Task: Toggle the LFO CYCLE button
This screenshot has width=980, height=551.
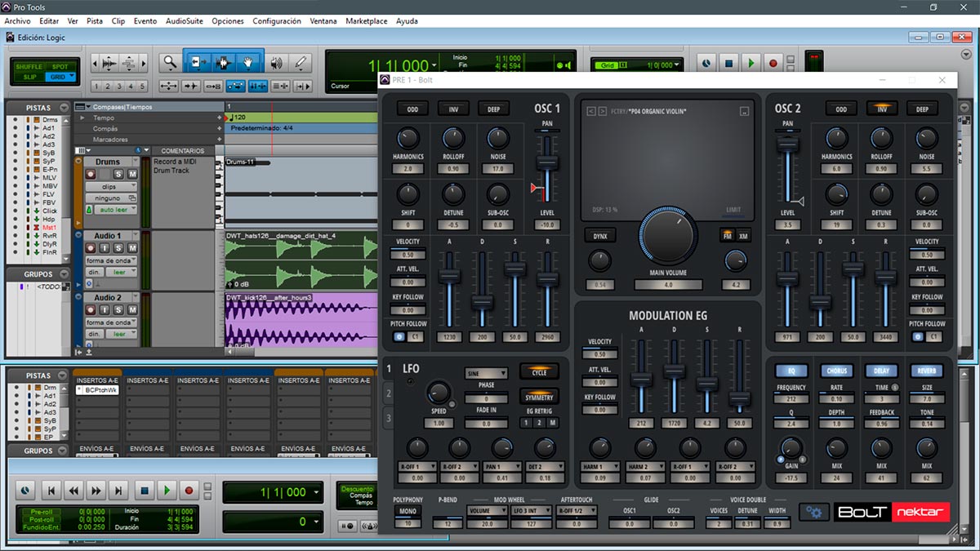Action: [540, 372]
